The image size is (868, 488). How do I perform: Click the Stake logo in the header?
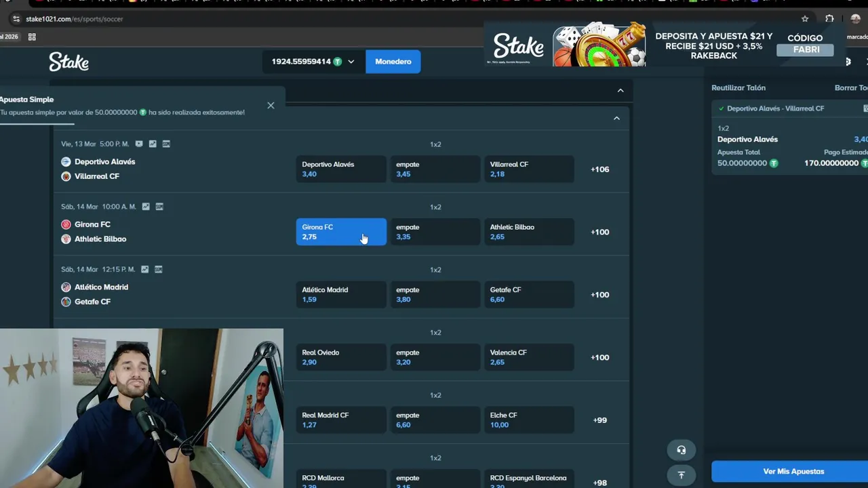tap(68, 62)
